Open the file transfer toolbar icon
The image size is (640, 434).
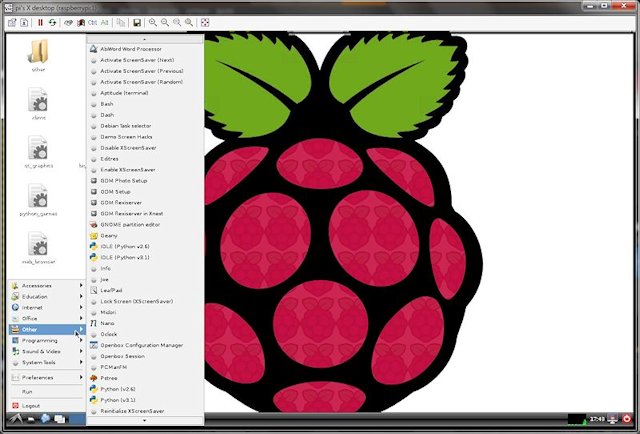[120, 23]
